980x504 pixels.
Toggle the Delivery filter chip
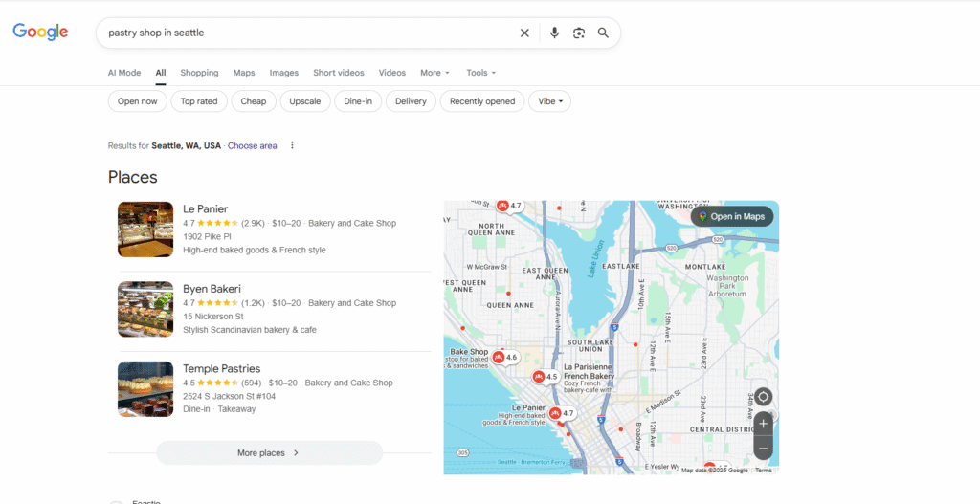tap(411, 101)
